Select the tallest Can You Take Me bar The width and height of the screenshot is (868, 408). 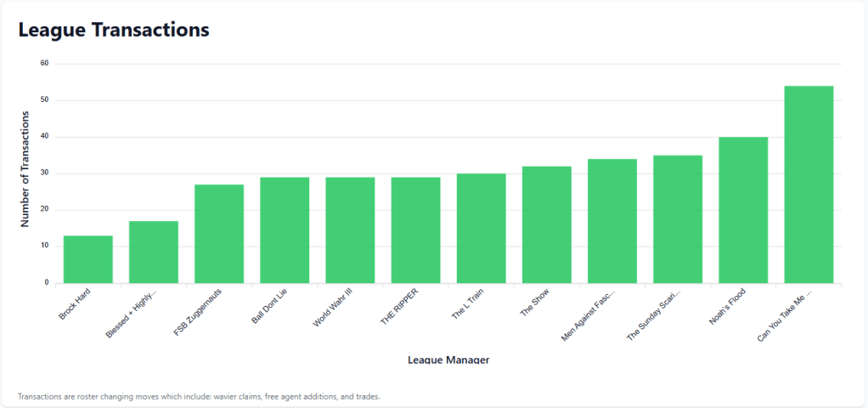coord(809,184)
